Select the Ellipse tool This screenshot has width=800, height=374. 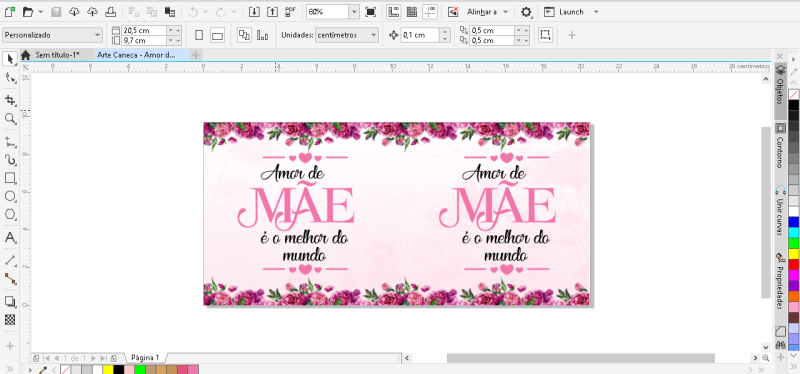pyautogui.click(x=10, y=196)
